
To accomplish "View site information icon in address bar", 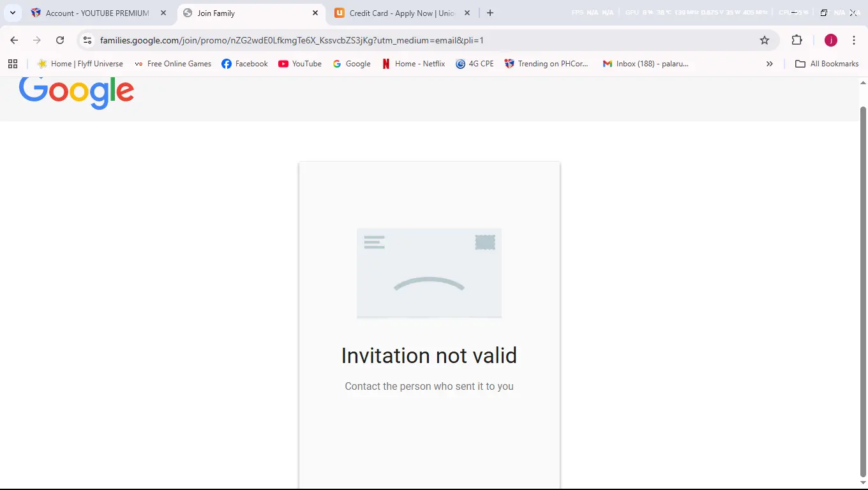I will coord(88,40).
